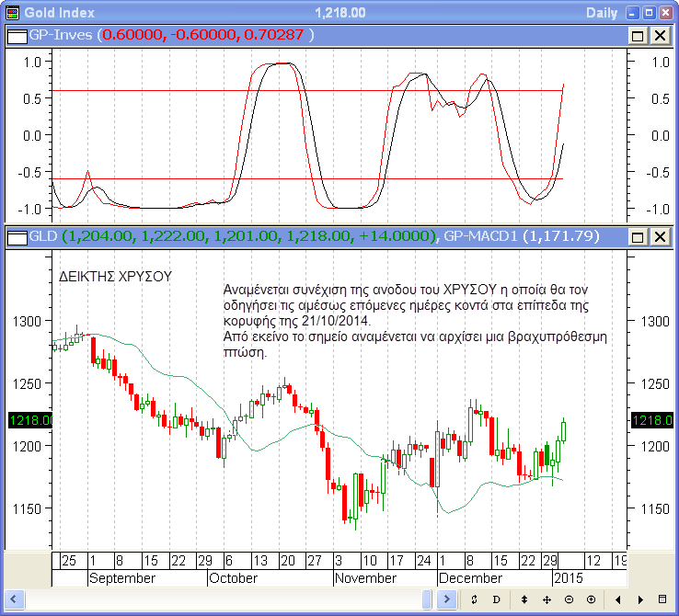The image size is (679, 616).
Task: Click the black right triangle next icon
Action: point(640,599)
